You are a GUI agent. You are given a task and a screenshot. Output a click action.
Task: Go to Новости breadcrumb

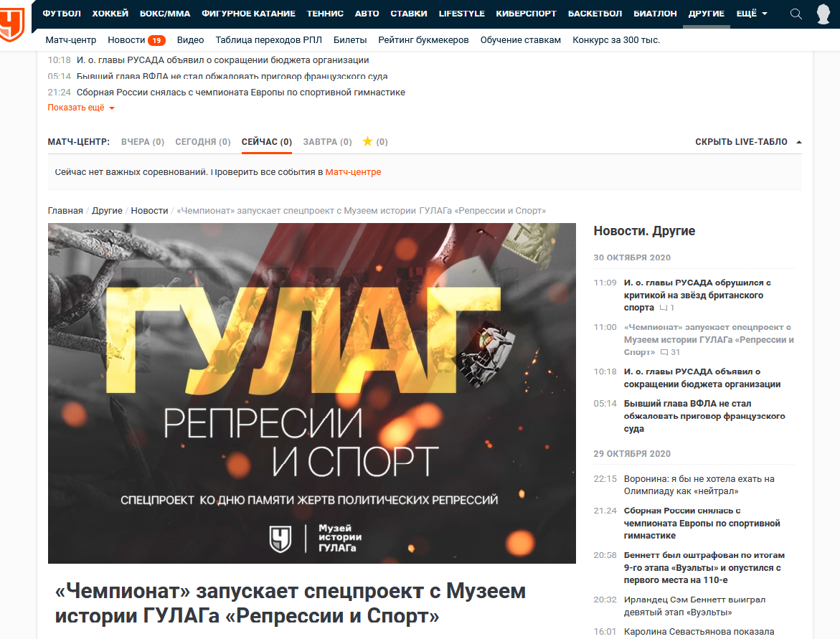149,211
